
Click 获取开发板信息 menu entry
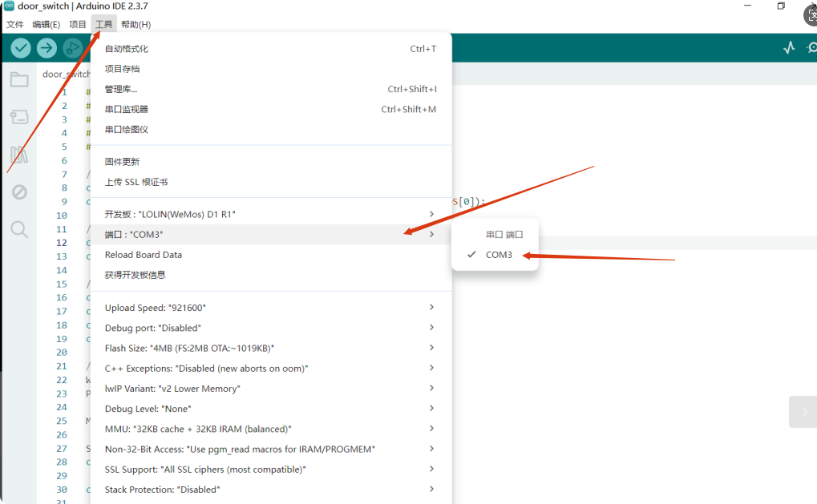(x=135, y=275)
